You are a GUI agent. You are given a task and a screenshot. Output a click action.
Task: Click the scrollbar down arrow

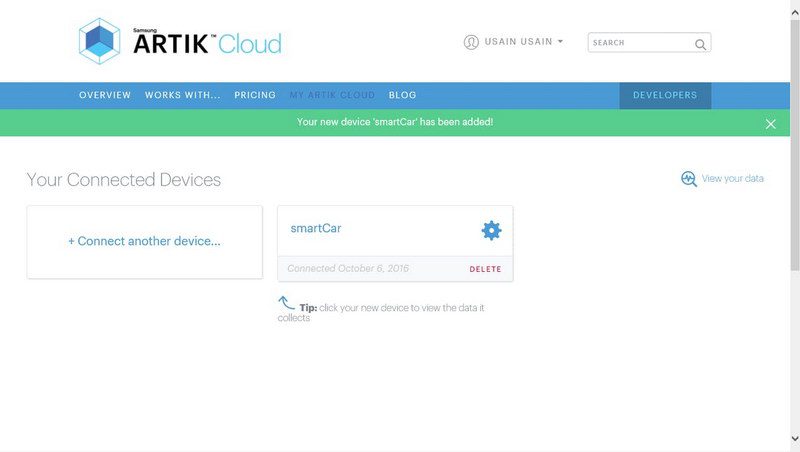tap(795, 438)
